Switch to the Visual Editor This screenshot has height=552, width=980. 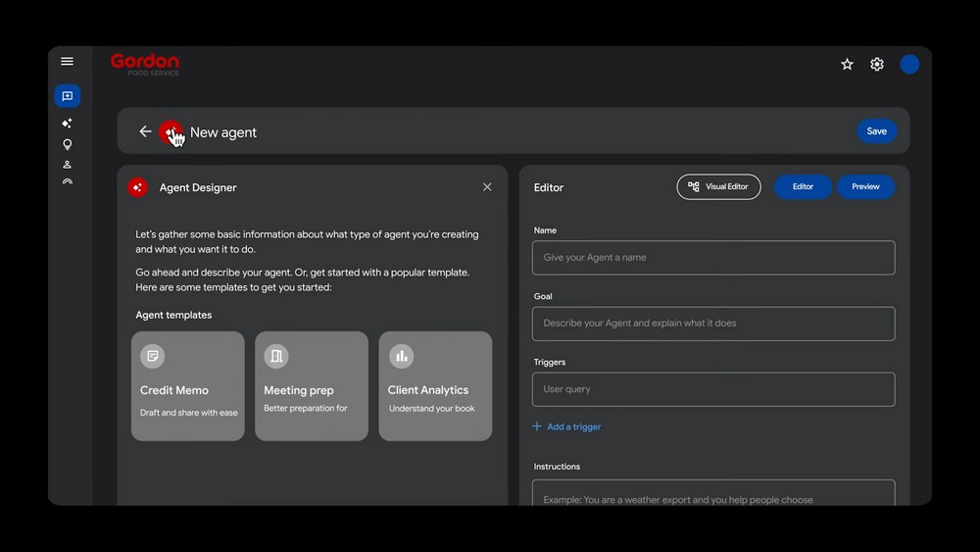[718, 187]
